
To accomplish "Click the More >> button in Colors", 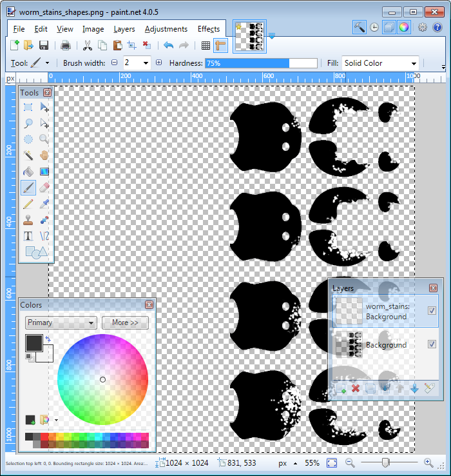I will 125,322.
